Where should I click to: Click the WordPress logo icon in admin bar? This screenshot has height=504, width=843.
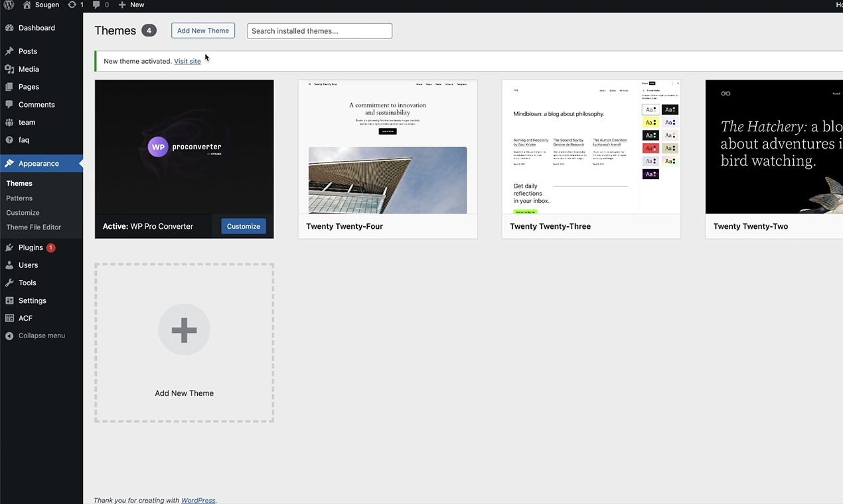click(9, 5)
